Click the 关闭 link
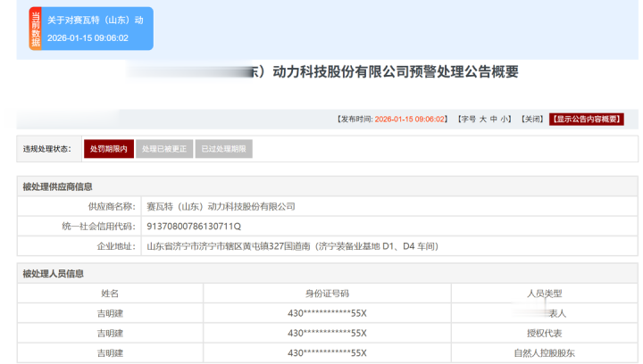This screenshot has width=643, height=364. tap(532, 119)
